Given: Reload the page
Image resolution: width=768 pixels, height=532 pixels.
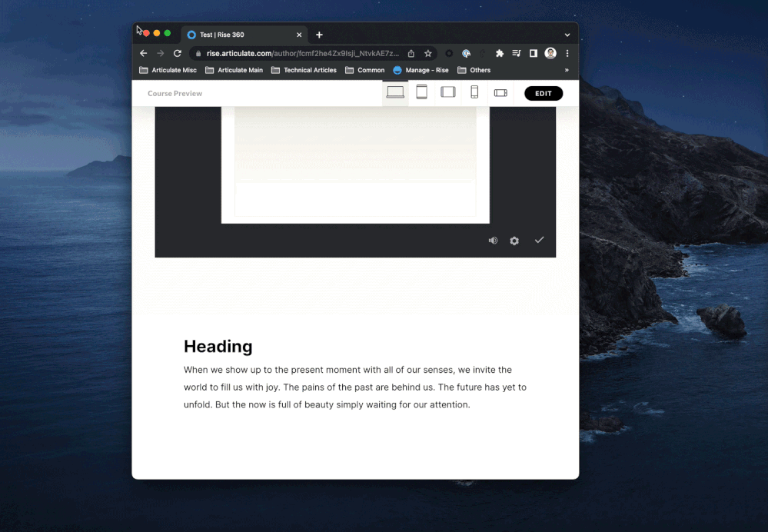Looking at the screenshot, I should point(178,53).
